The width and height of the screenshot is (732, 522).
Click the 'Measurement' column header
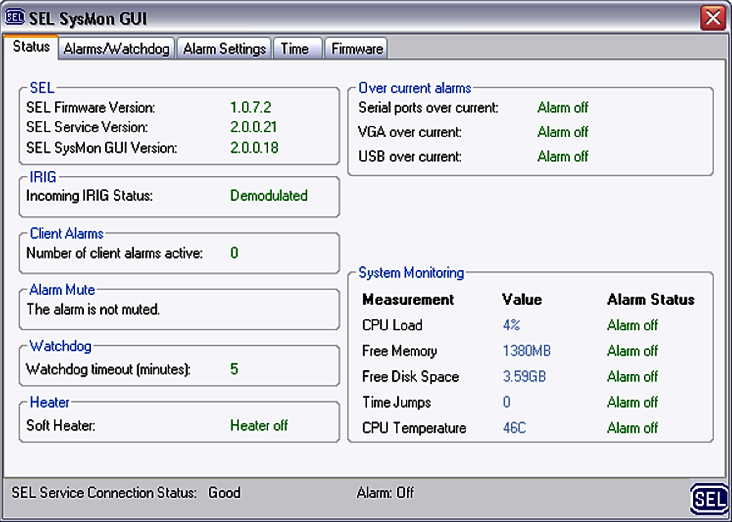click(408, 299)
